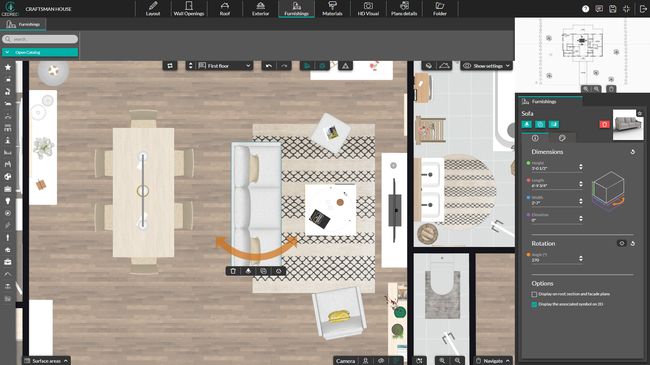The width and height of the screenshot is (650, 365).
Task: Select the light bulb lighting category icon
Action: pyautogui.click(x=8, y=201)
